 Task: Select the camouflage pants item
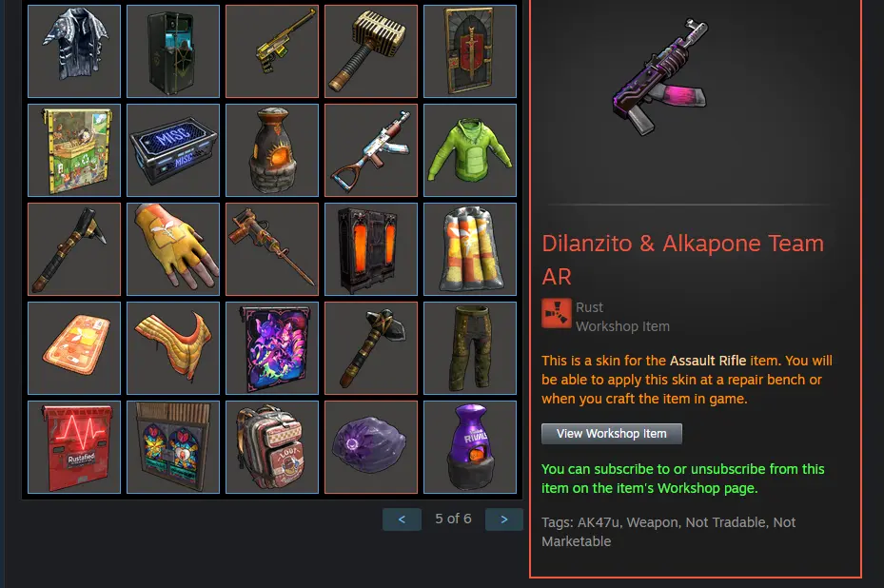click(470, 348)
